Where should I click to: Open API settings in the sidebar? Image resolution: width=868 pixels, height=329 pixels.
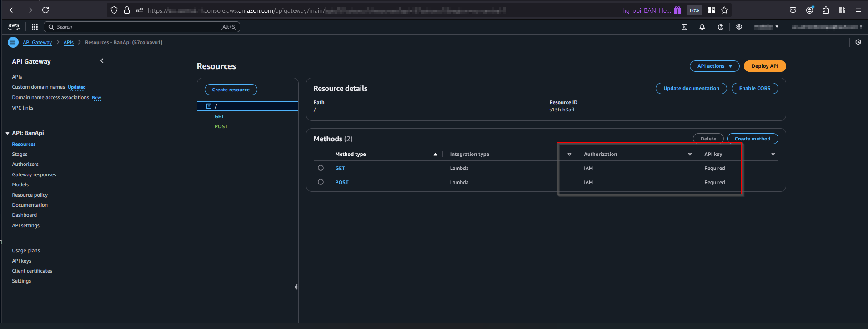(x=25, y=225)
